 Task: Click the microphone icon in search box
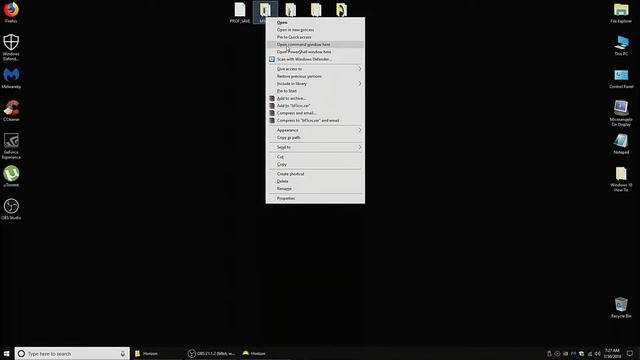point(122,353)
